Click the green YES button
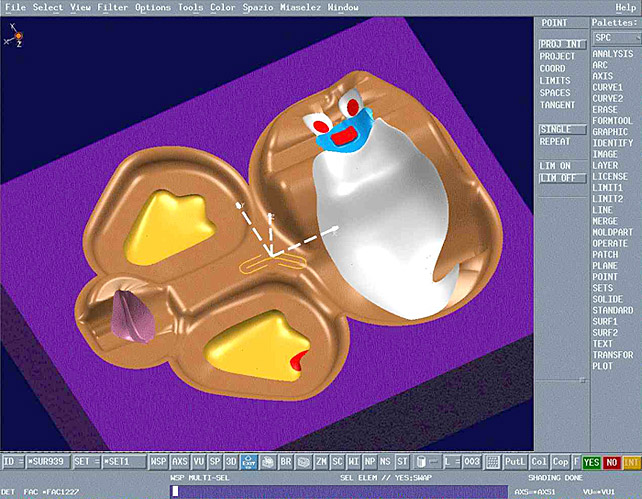 [x=591, y=462]
